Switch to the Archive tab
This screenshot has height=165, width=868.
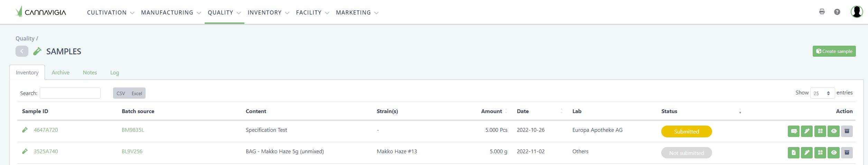coord(60,72)
